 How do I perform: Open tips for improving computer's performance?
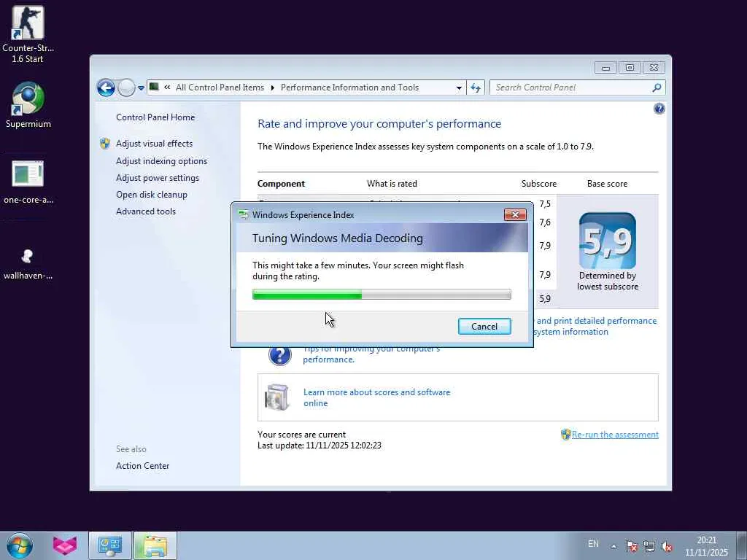[x=371, y=354]
